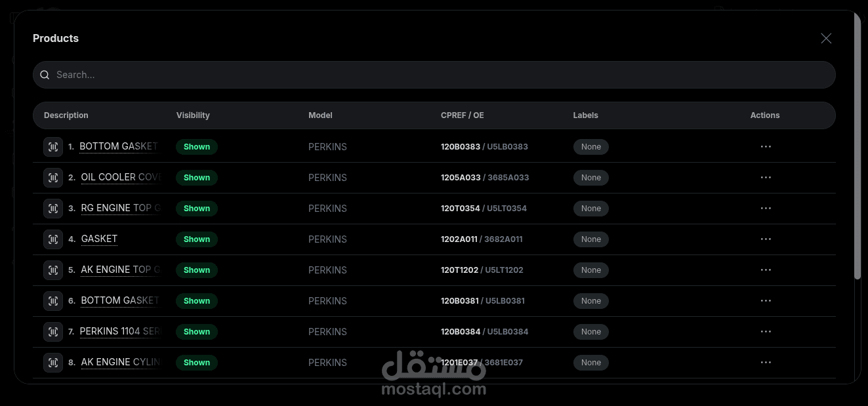Open the None label badge for row 1202A011
Viewport: 868px width, 406px height.
click(591, 239)
